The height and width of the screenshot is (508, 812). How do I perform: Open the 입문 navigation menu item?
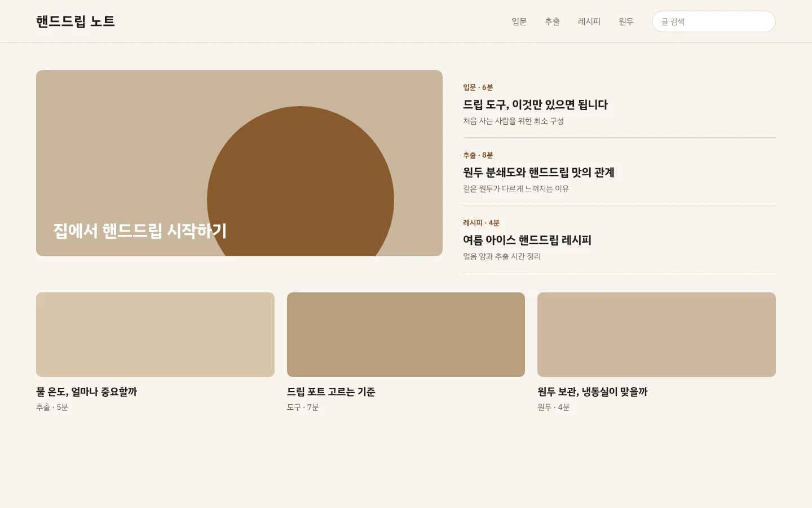coord(519,21)
